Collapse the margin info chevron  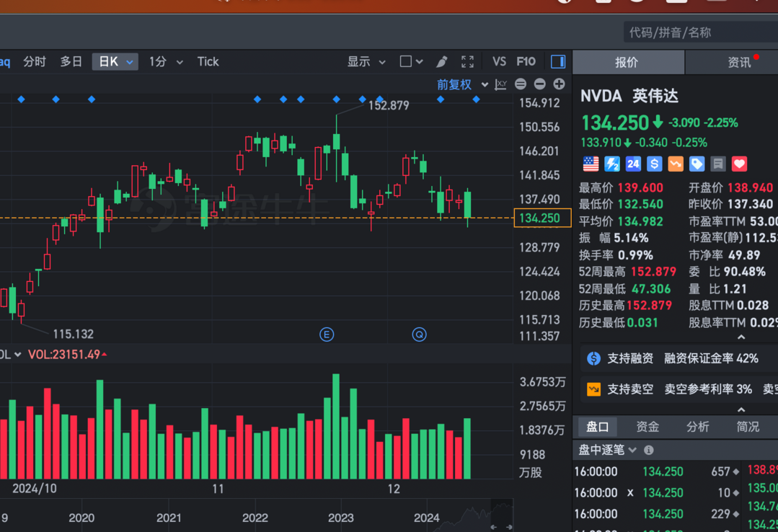[741, 409]
